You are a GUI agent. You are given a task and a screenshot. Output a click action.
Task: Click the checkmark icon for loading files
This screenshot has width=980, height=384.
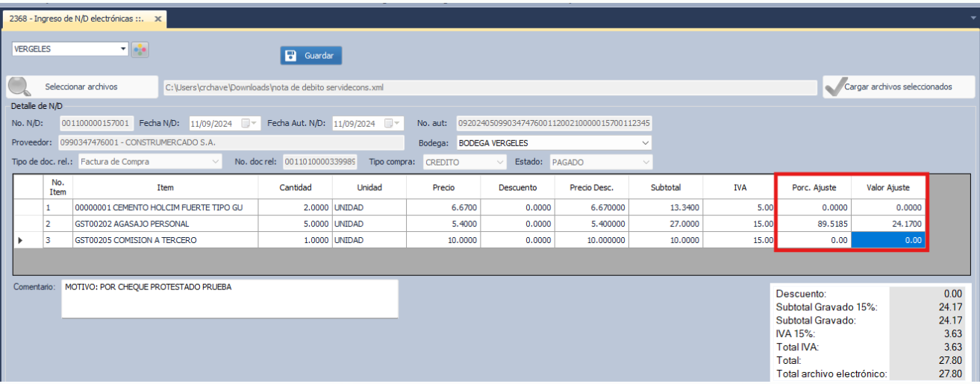(834, 87)
